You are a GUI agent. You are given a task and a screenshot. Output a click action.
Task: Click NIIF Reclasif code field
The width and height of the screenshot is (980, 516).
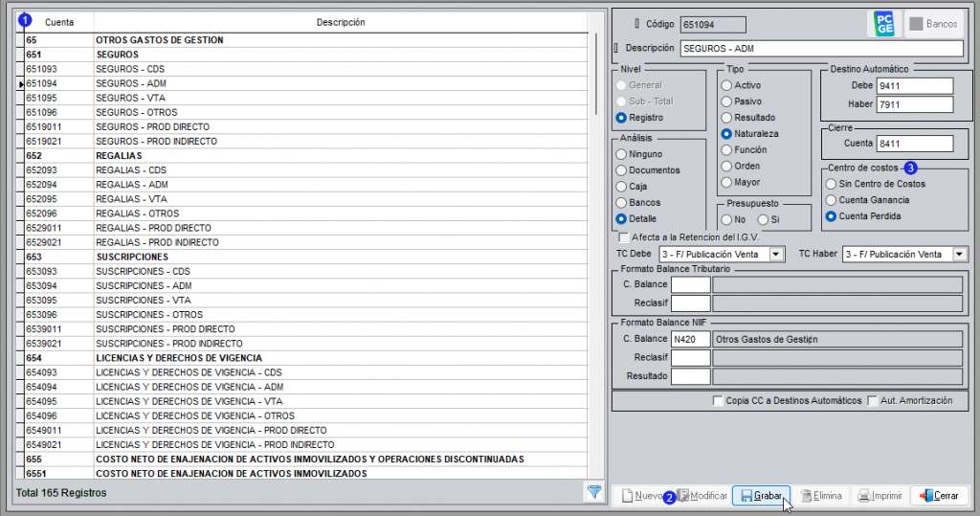[x=691, y=358]
